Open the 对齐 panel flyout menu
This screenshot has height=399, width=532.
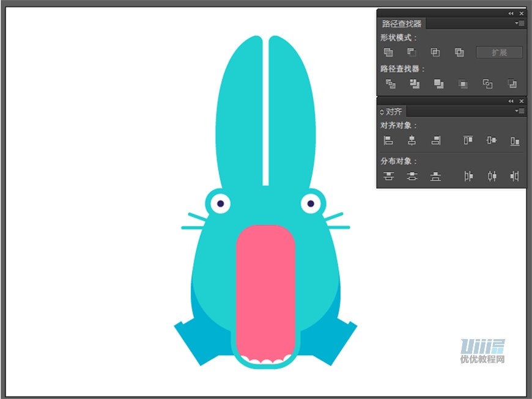[520, 111]
